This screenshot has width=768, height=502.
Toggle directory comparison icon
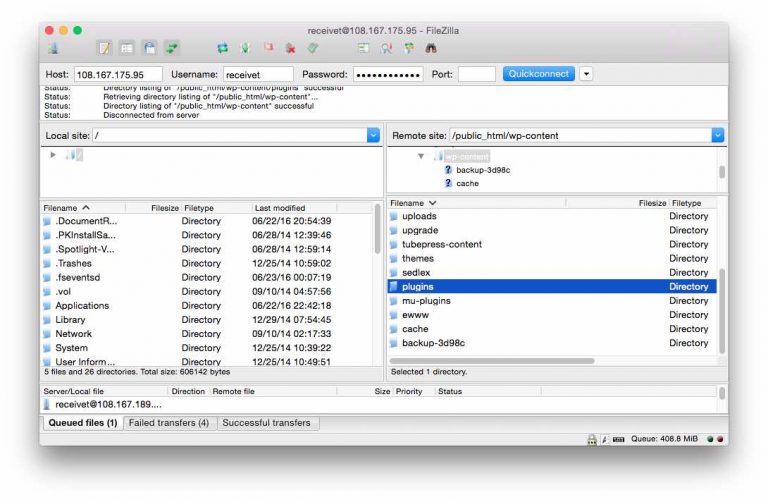tap(386, 48)
